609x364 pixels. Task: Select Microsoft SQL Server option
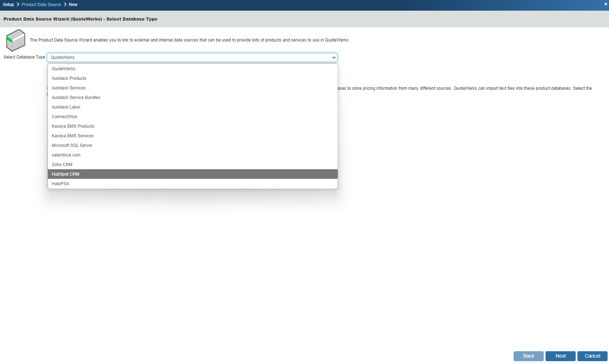tap(72, 145)
